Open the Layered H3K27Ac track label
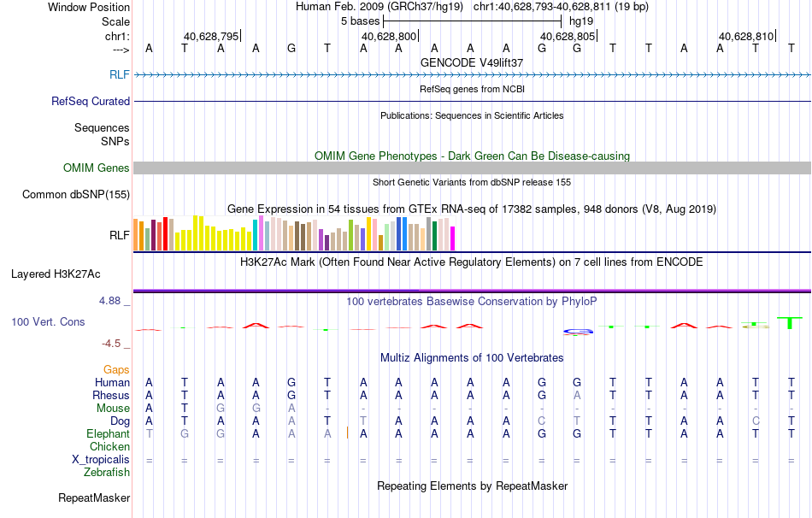812x518 pixels. [x=56, y=274]
